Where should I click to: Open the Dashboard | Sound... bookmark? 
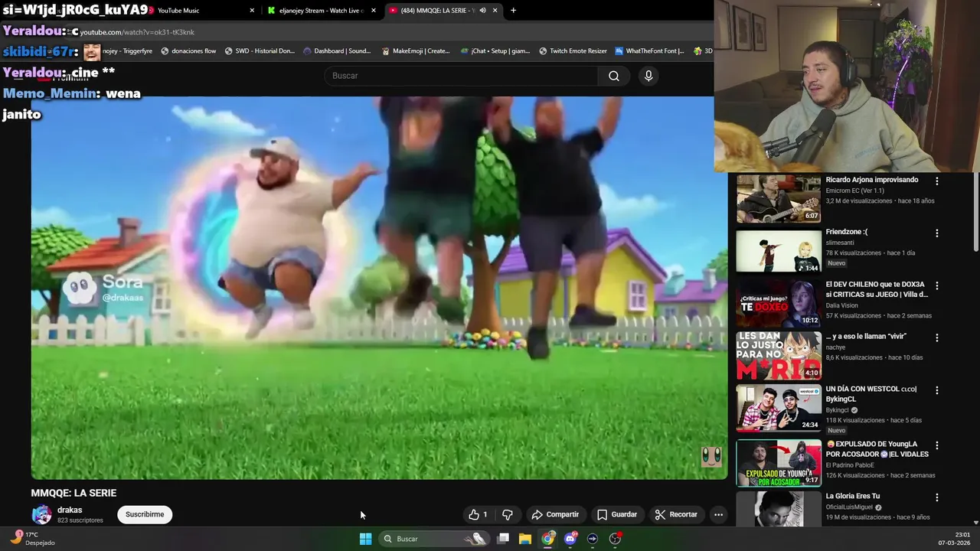[x=337, y=51]
